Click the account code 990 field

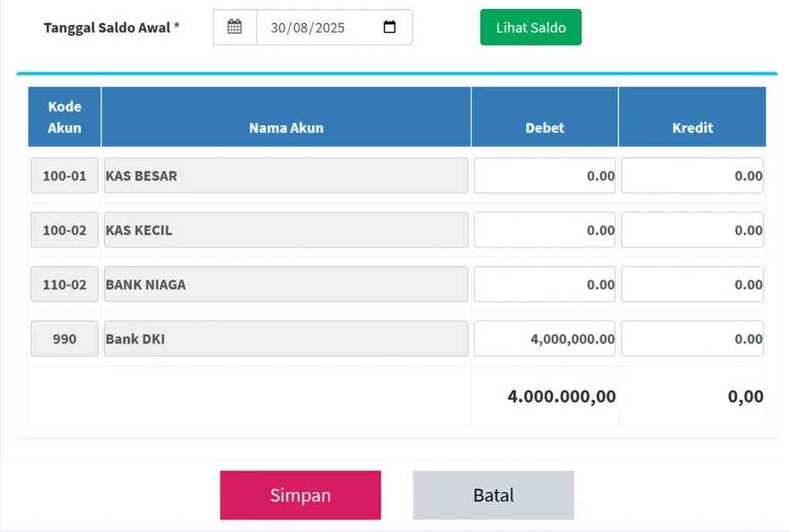tap(65, 338)
